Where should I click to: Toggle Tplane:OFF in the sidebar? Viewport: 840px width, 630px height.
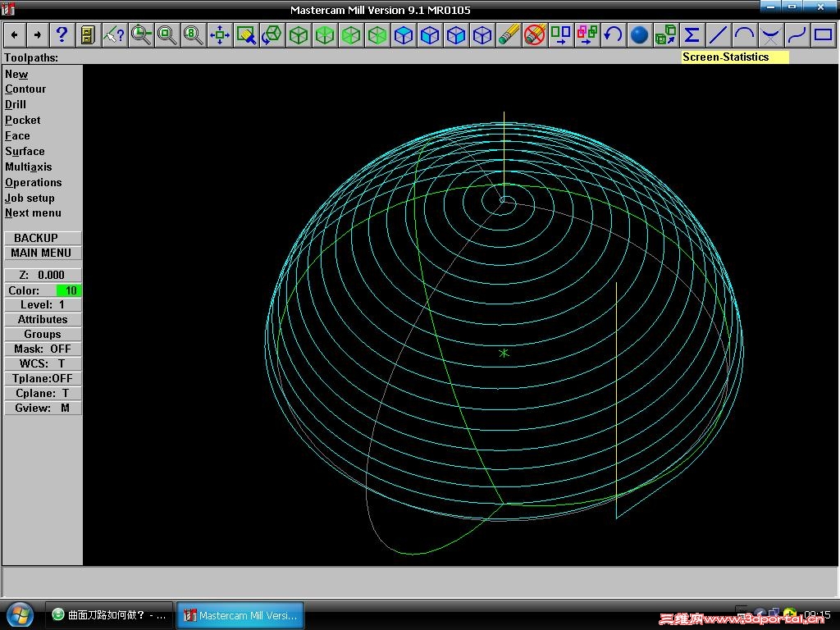[43, 378]
